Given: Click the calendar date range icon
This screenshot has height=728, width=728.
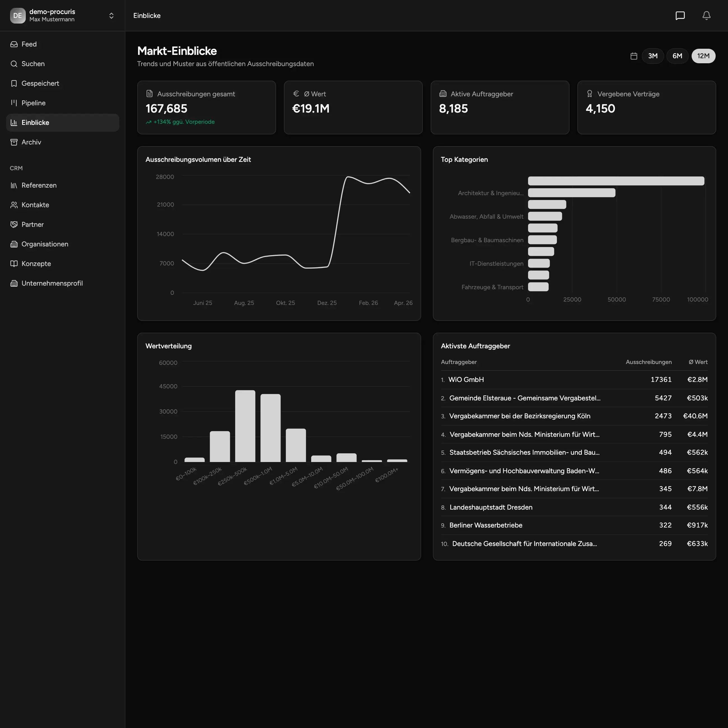Looking at the screenshot, I should click(x=633, y=56).
